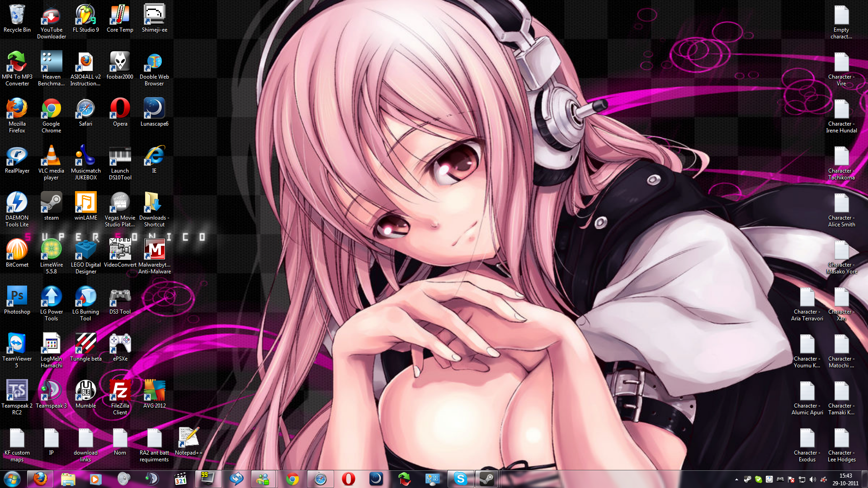The width and height of the screenshot is (868, 488).
Task: Click the Chrome taskbar button
Action: pos(292,479)
